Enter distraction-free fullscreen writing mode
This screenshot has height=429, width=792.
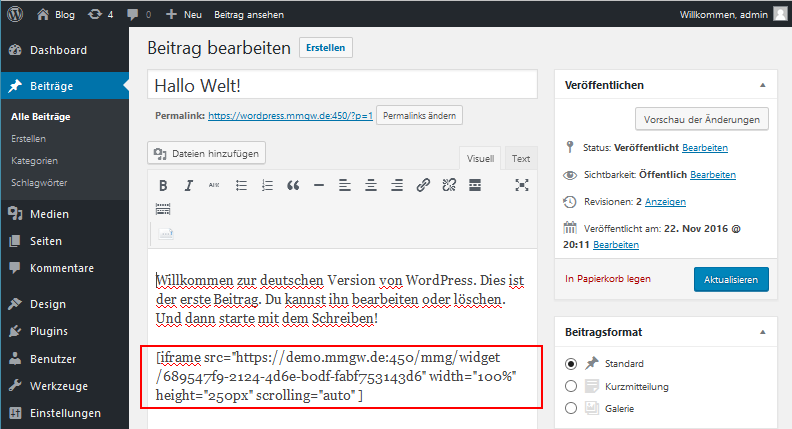coord(521,185)
